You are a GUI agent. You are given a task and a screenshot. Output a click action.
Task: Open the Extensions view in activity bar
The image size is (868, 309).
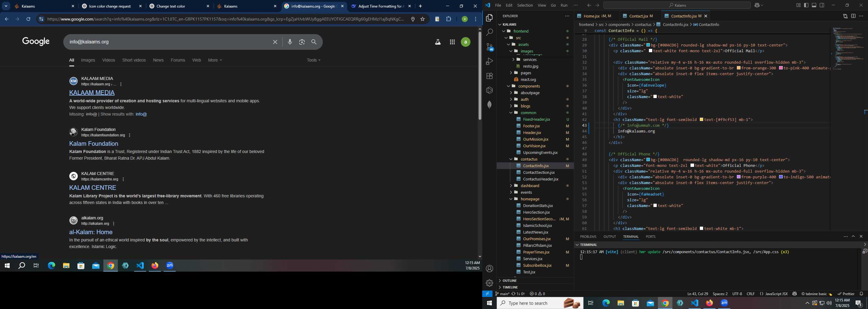click(489, 76)
